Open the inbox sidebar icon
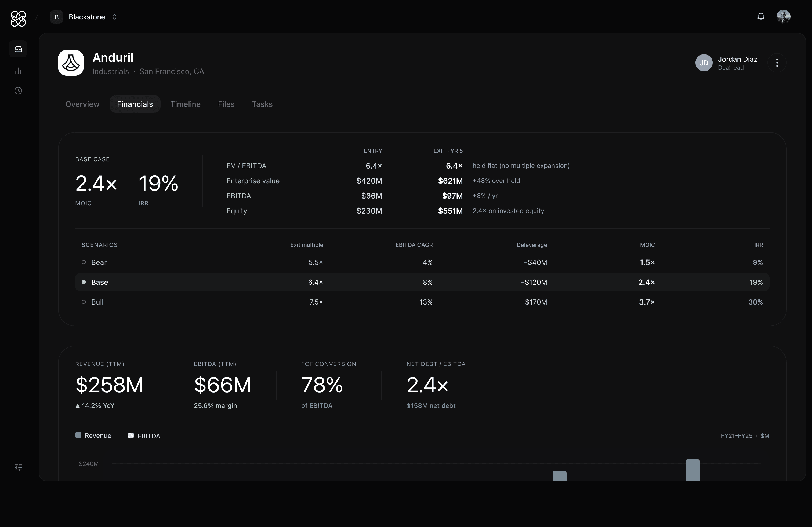Viewport: 812px width, 527px height. coord(18,49)
